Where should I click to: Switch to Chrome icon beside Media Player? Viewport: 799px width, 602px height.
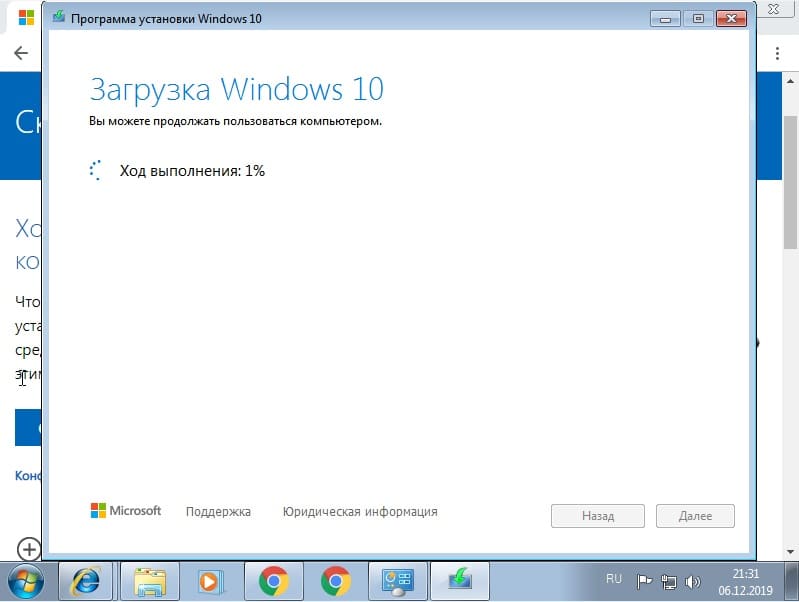click(x=273, y=580)
